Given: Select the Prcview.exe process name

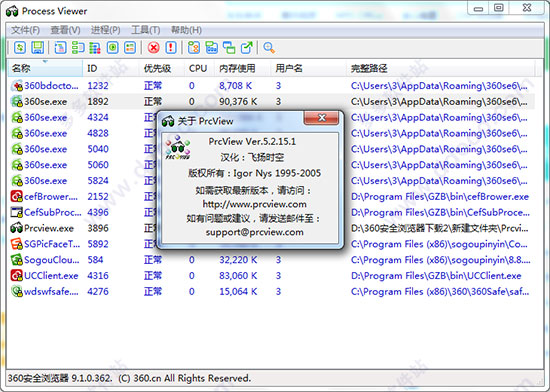Looking at the screenshot, I should tap(49, 228).
